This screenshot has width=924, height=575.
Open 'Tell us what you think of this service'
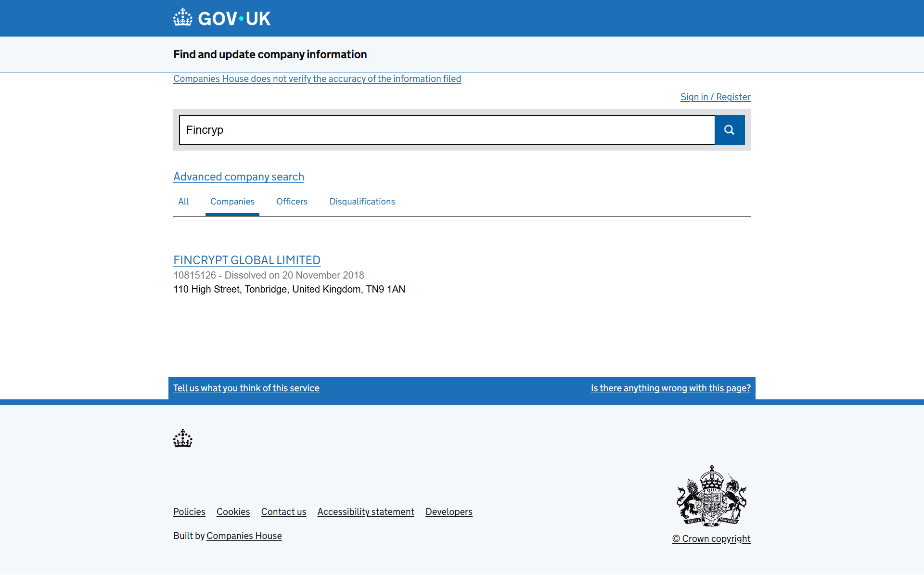(x=246, y=388)
